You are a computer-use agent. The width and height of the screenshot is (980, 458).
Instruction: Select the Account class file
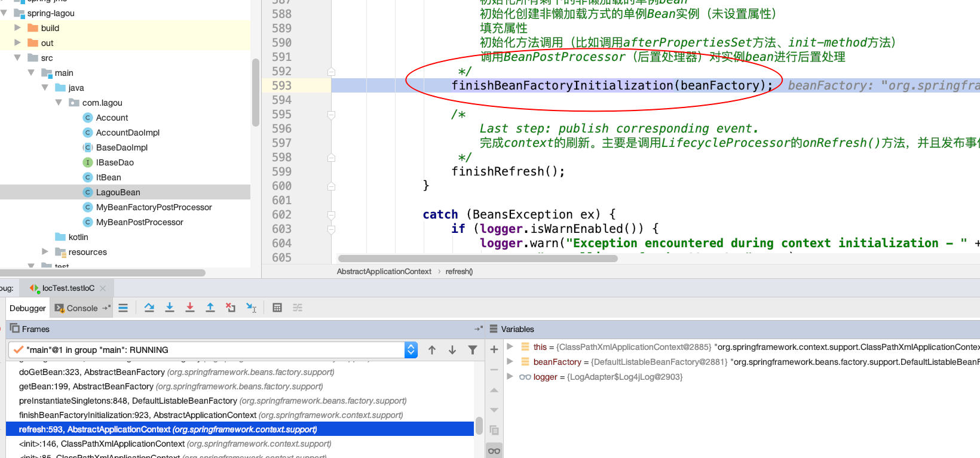(x=112, y=118)
